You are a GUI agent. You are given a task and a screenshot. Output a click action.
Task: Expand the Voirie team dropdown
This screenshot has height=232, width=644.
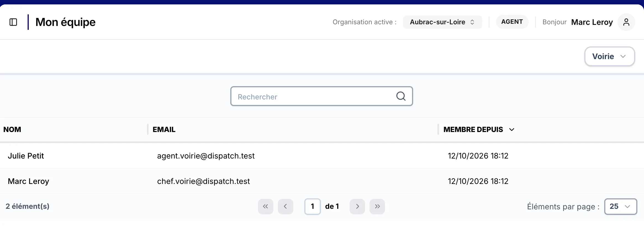pos(610,56)
